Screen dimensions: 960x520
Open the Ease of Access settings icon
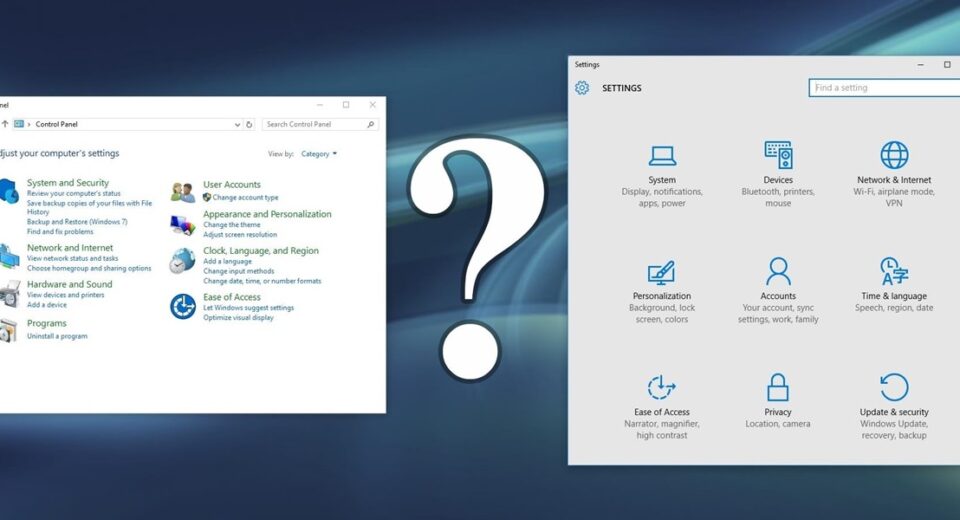tap(661, 387)
